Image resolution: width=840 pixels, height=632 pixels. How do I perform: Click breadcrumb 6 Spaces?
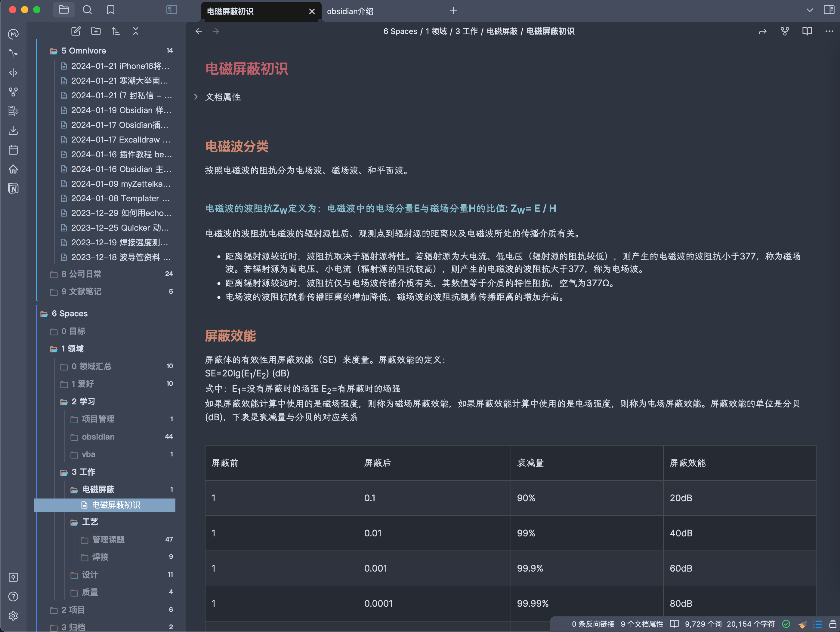coord(400,32)
